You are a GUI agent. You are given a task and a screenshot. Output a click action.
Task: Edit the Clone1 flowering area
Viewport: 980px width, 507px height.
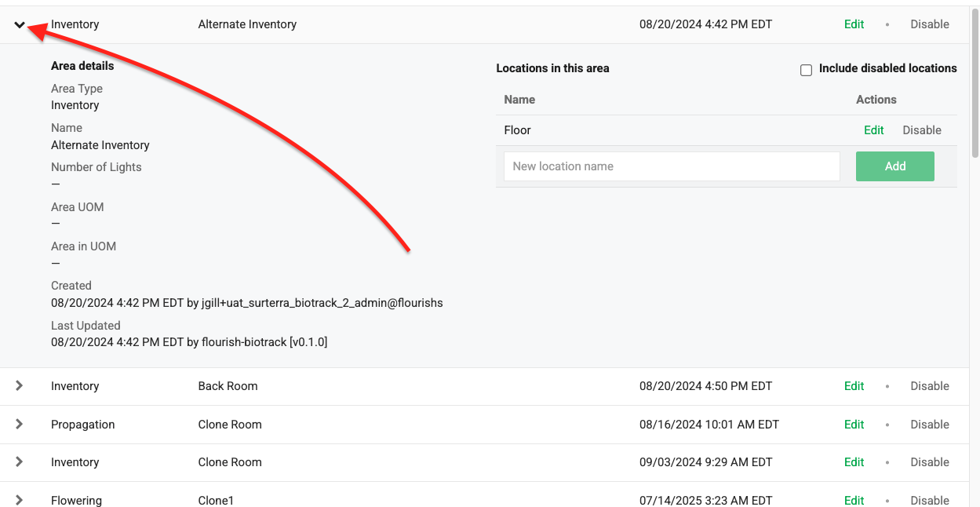point(854,500)
